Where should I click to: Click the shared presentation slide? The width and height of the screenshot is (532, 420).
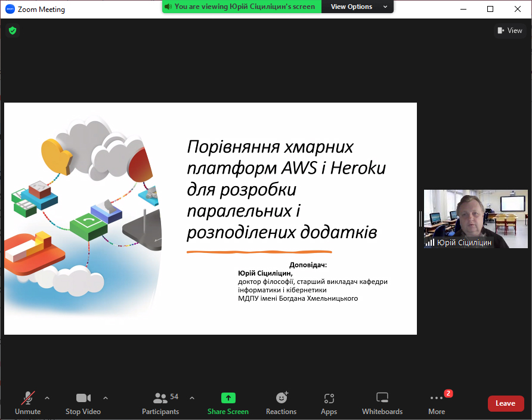point(211,218)
